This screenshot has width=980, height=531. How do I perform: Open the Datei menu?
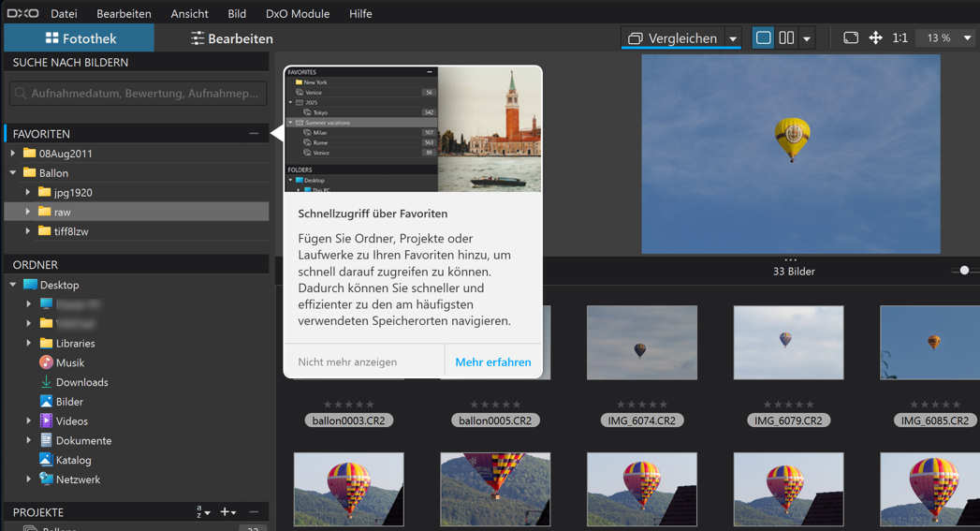pos(64,13)
